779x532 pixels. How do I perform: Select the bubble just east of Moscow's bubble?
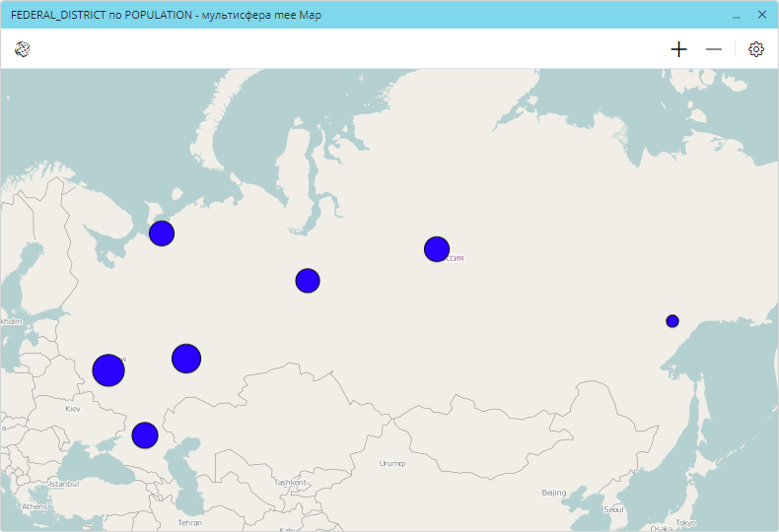186,359
